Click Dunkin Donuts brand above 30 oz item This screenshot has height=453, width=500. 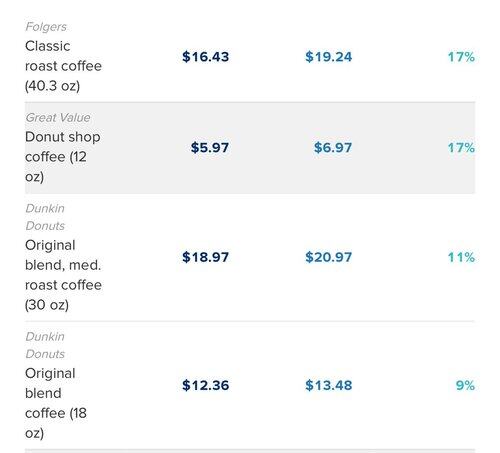click(45, 217)
